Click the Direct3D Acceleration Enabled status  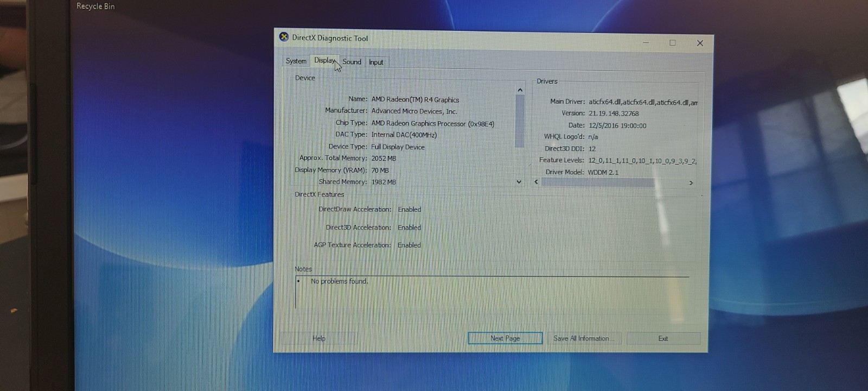click(x=409, y=228)
